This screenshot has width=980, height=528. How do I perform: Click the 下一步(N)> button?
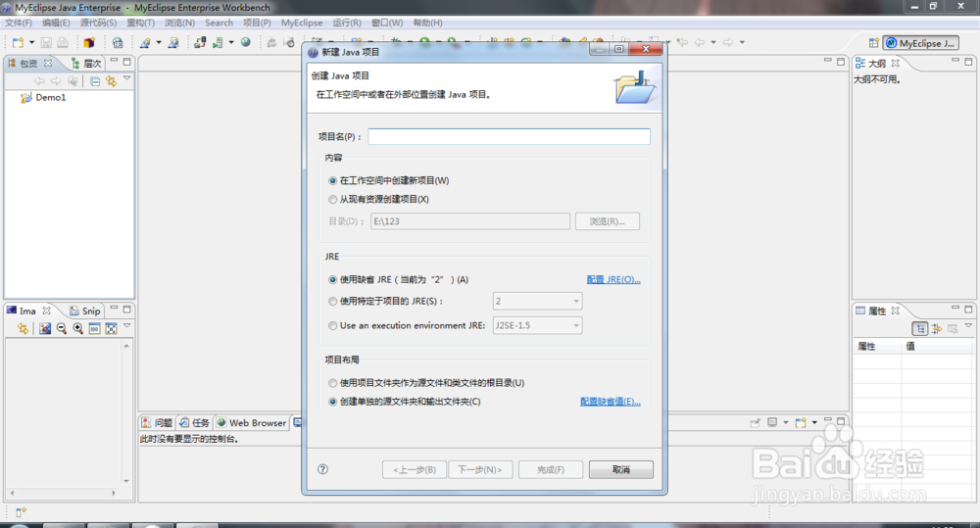pos(480,469)
